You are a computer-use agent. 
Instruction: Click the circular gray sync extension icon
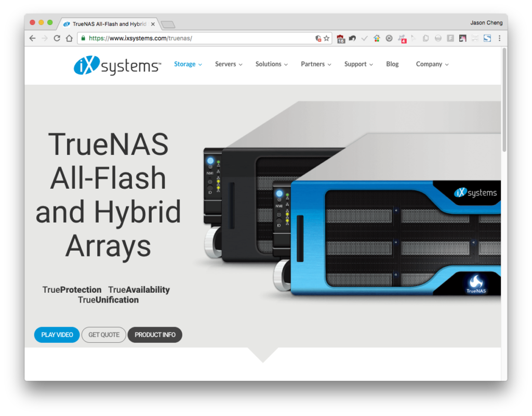389,38
